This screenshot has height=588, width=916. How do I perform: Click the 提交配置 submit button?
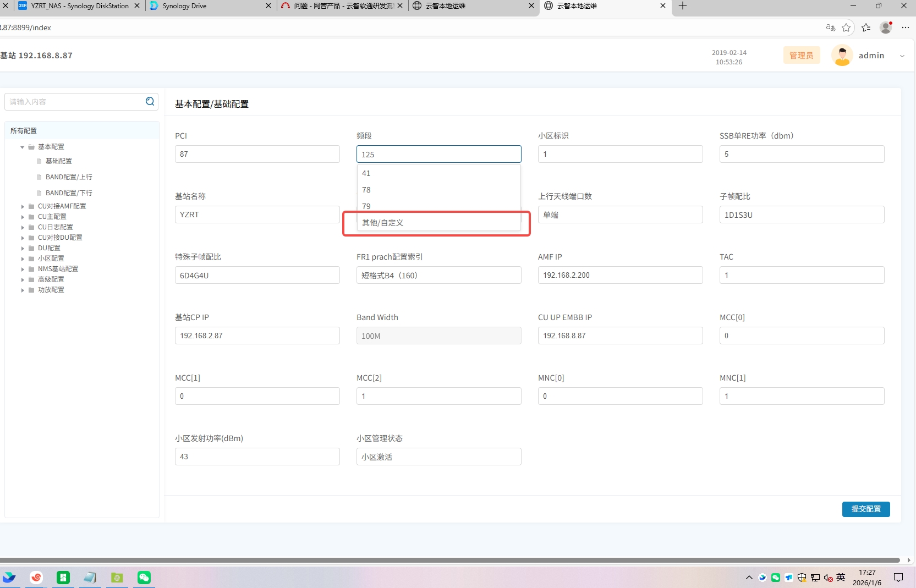pyautogui.click(x=865, y=509)
